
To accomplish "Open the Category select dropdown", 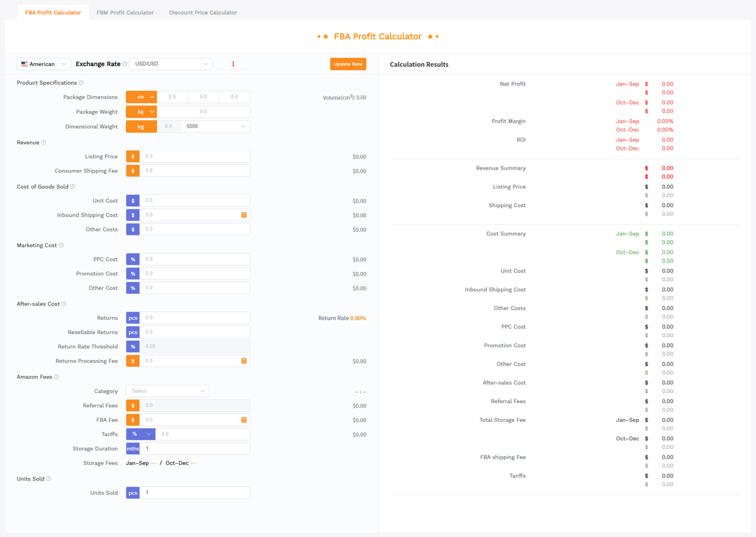I will coord(168,391).
